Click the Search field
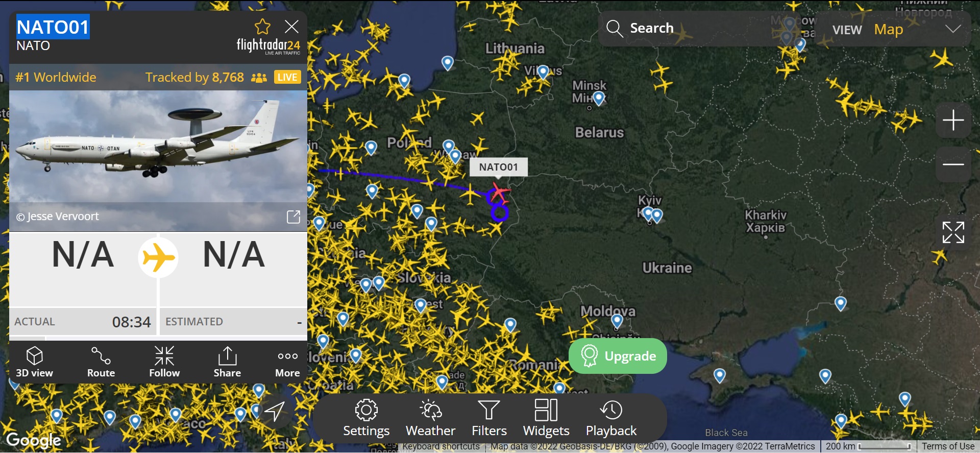Screen dimensions: 980x453 [684, 29]
